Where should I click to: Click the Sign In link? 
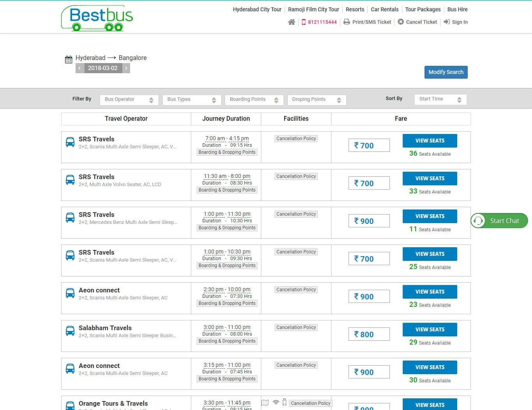[x=456, y=22]
